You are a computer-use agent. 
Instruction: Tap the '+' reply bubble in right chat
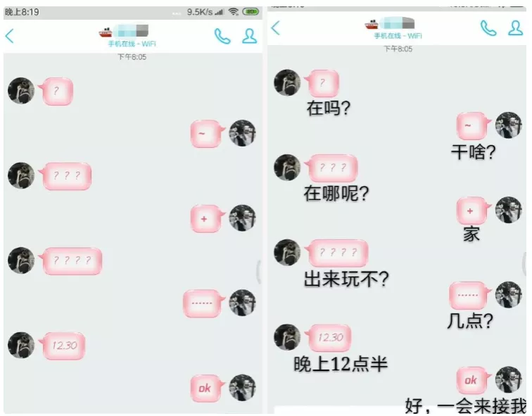click(473, 210)
